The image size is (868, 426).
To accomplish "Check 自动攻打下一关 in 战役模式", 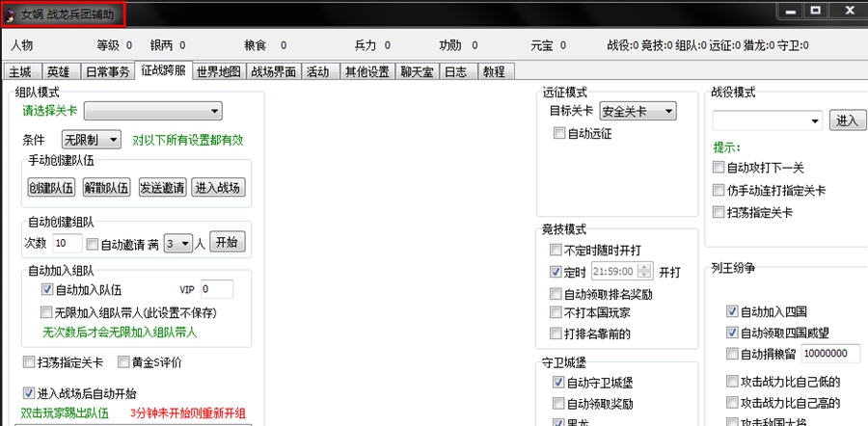I will (x=719, y=168).
